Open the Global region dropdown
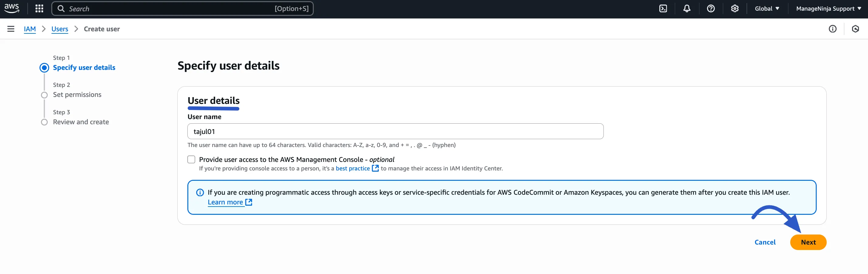 [767, 9]
